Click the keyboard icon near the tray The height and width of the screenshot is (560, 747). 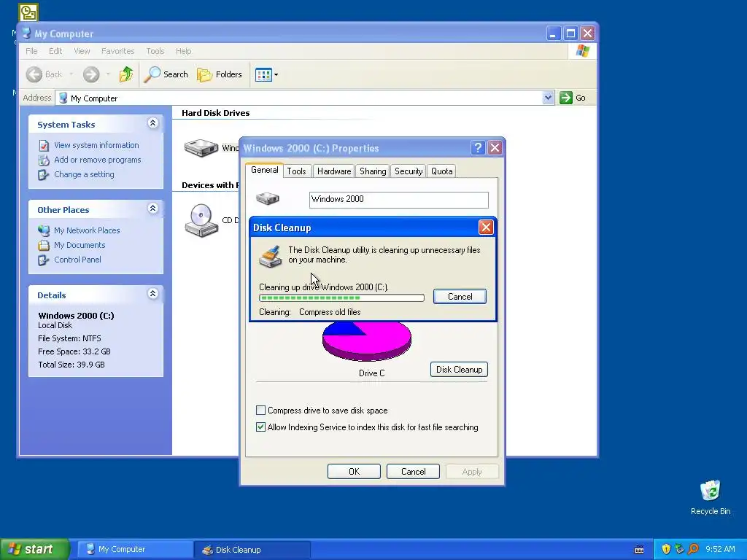pyautogui.click(x=639, y=550)
